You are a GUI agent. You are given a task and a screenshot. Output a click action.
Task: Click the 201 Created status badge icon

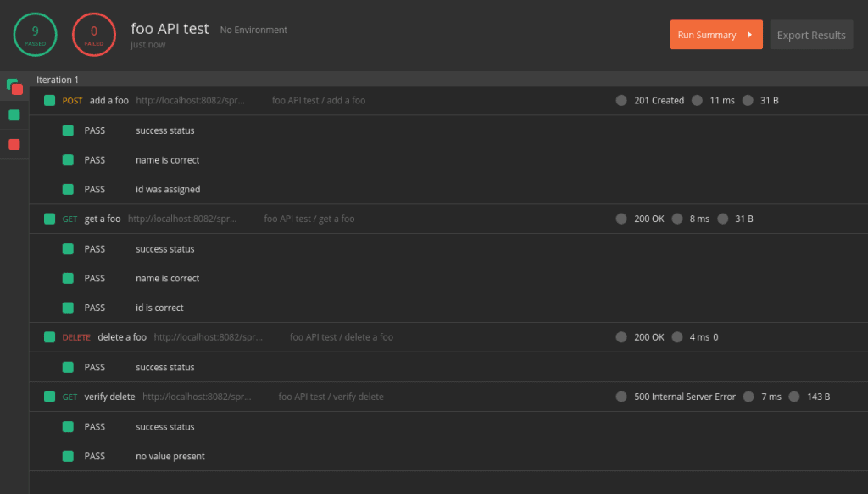click(621, 100)
